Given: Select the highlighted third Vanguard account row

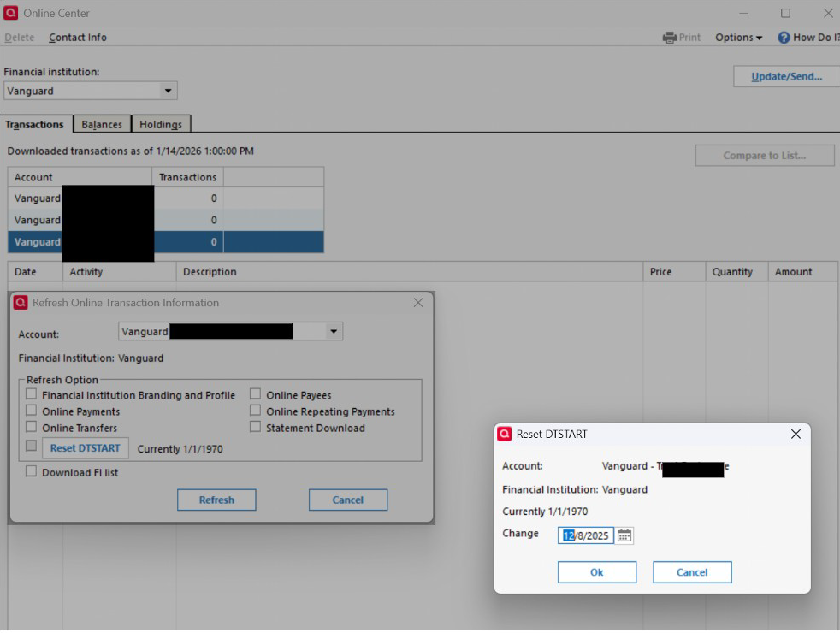Looking at the screenshot, I should [166, 242].
